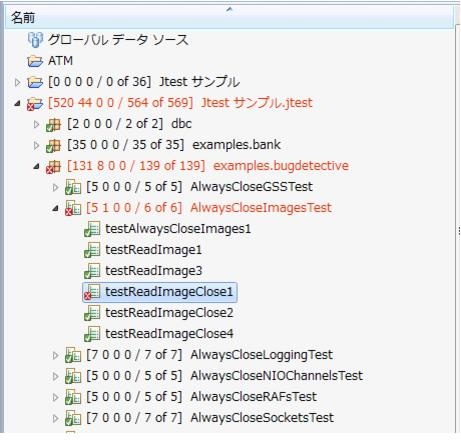
Task: Collapse the Jtest サンプル.jtest node
Action: [17, 103]
